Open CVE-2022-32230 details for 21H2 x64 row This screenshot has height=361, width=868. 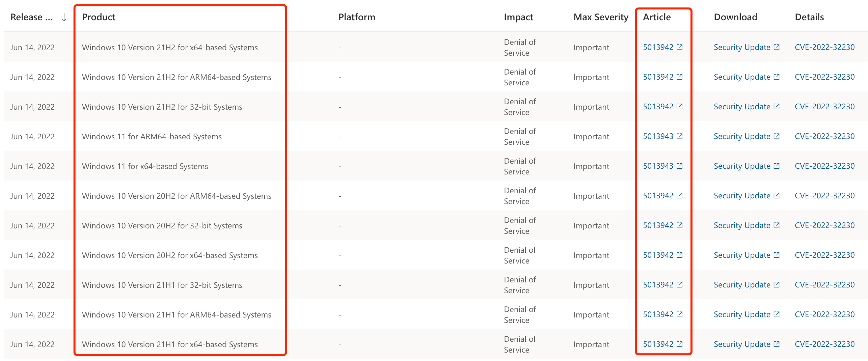point(824,47)
